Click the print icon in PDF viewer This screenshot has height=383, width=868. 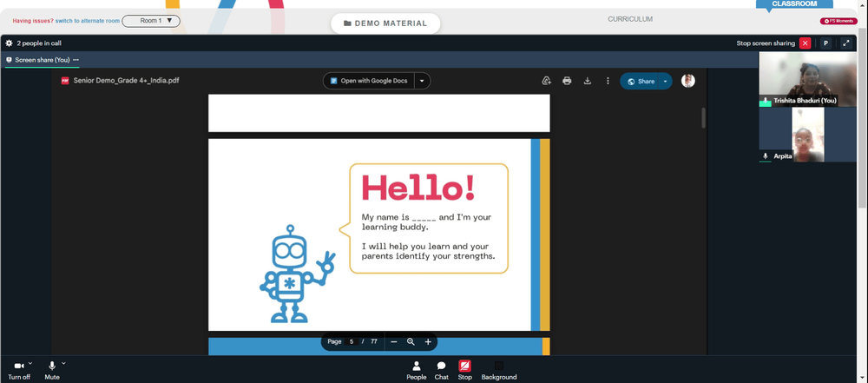pos(567,81)
